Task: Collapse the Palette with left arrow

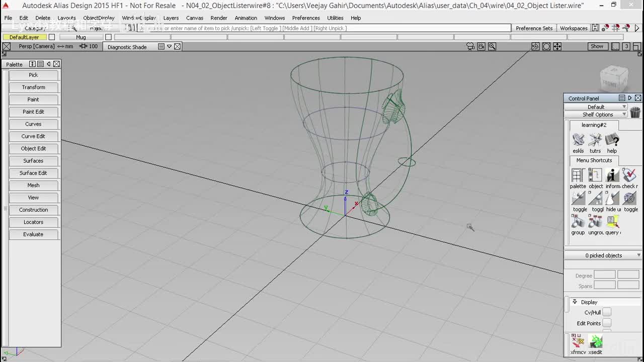Action: [x=48, y=64]
